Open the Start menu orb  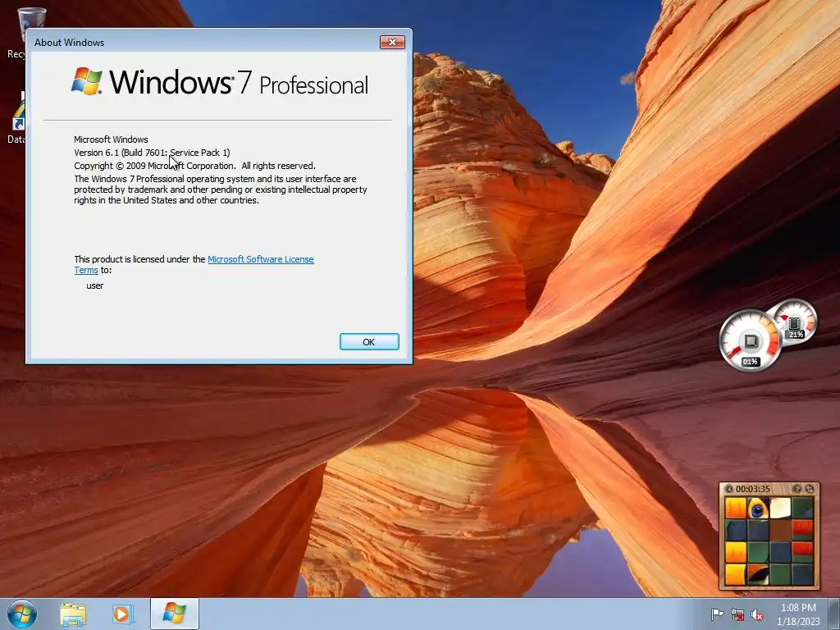pyautogui.click(x=22, y=614)
